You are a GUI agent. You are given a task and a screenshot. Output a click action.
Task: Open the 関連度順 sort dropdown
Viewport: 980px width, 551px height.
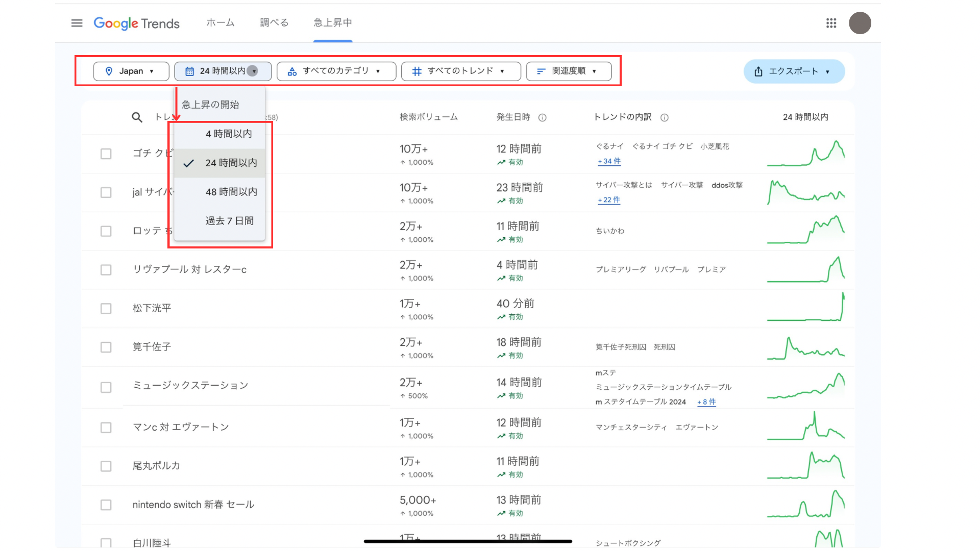coord(568,71)
